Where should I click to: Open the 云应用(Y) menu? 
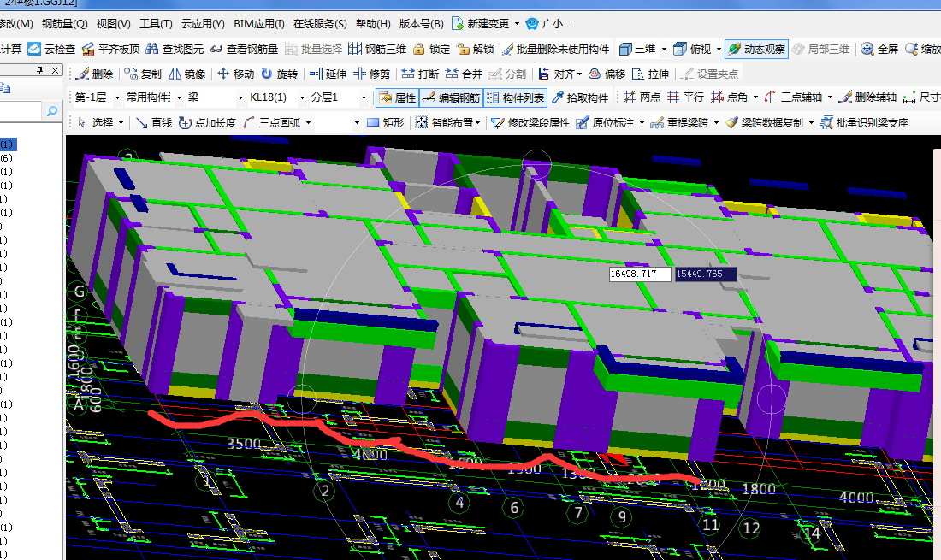(x=203, y=23)
